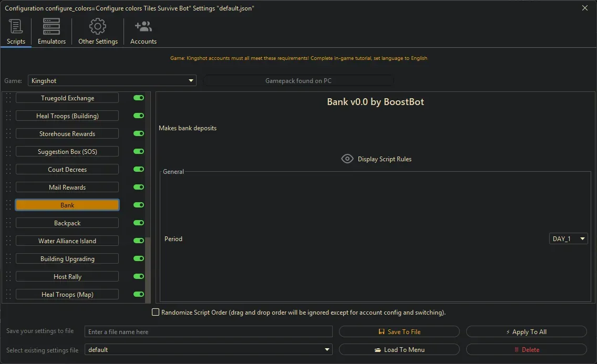Image resolution: width=597 pixels, height=364 pixels.
Task: Switch to the Emulators tab
Action: [x=51, y=25]
